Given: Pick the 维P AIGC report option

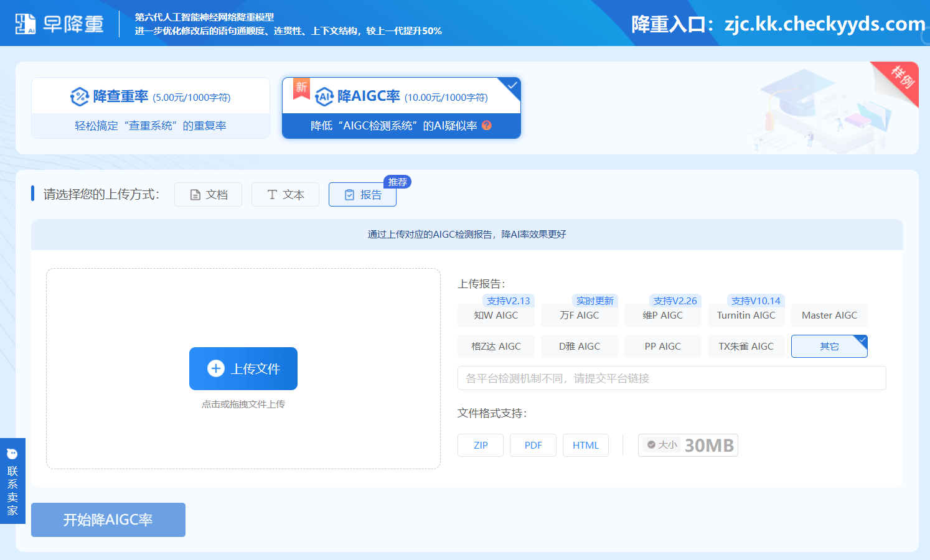Looking at the screenshot, I should (662, 315).
